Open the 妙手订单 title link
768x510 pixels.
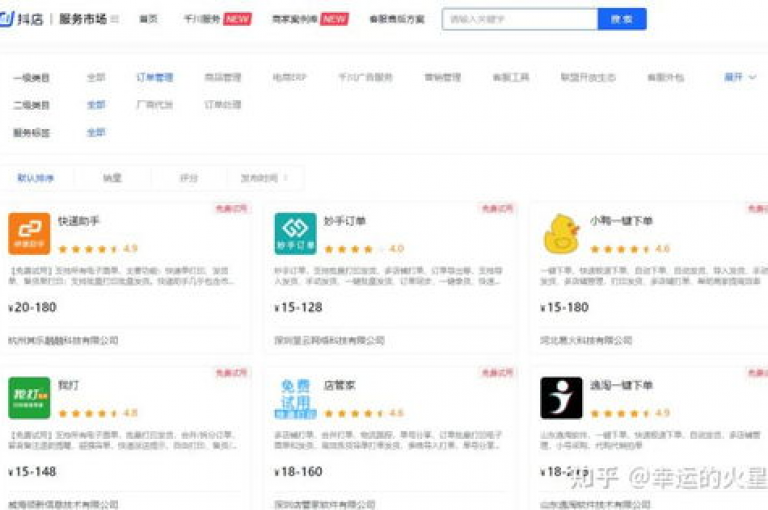(345, 221)
